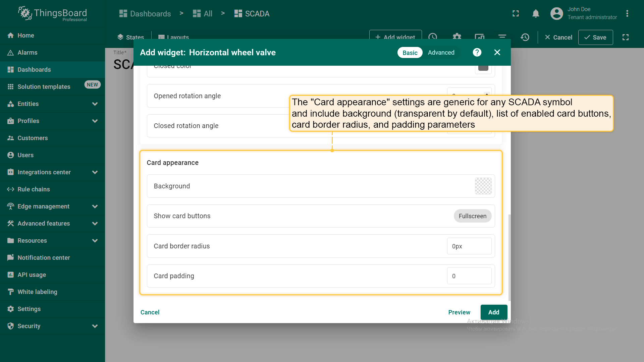Open Solution templates menu item
The height and width of the screenshot is (362, 644).
[44, 87]
